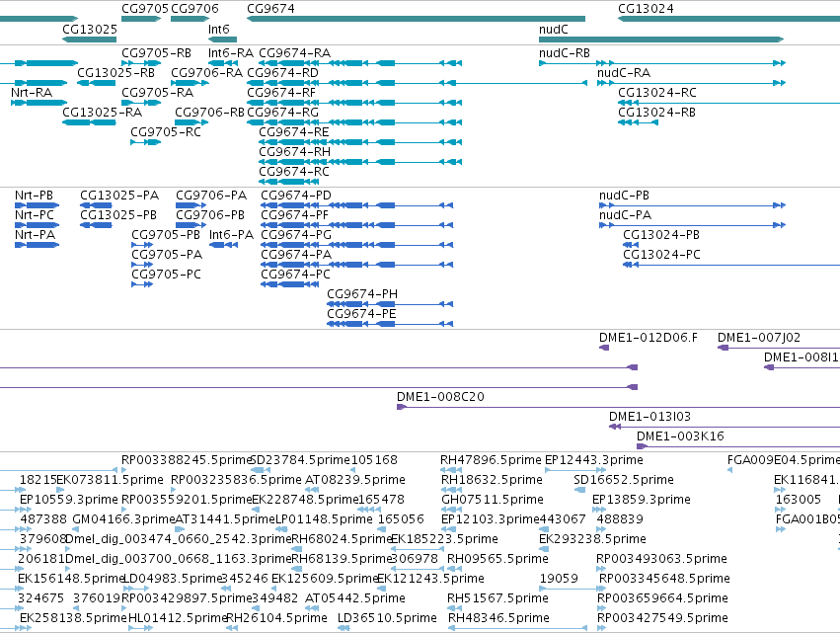Select the CG9705-RB transcript
Image resolution: width=840 pixels, height=633 pixels.
point(156,53)
